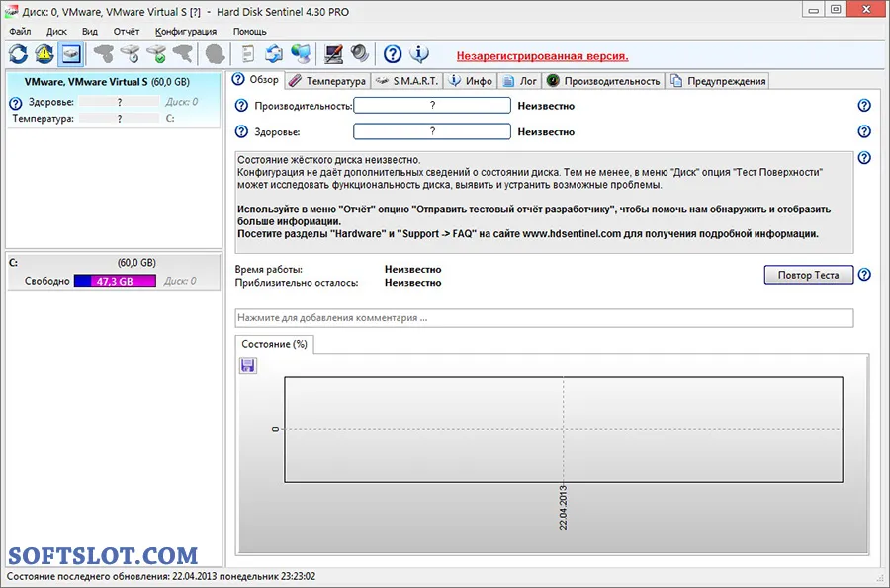890x588 pixels.
Task: Click the refresh disk information toolbar icon
Action: click(x=18, y=54)
